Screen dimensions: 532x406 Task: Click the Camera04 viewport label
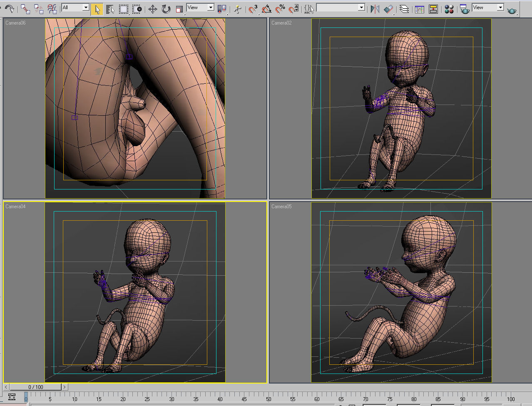pyautogui.click(x=15, y=207)
